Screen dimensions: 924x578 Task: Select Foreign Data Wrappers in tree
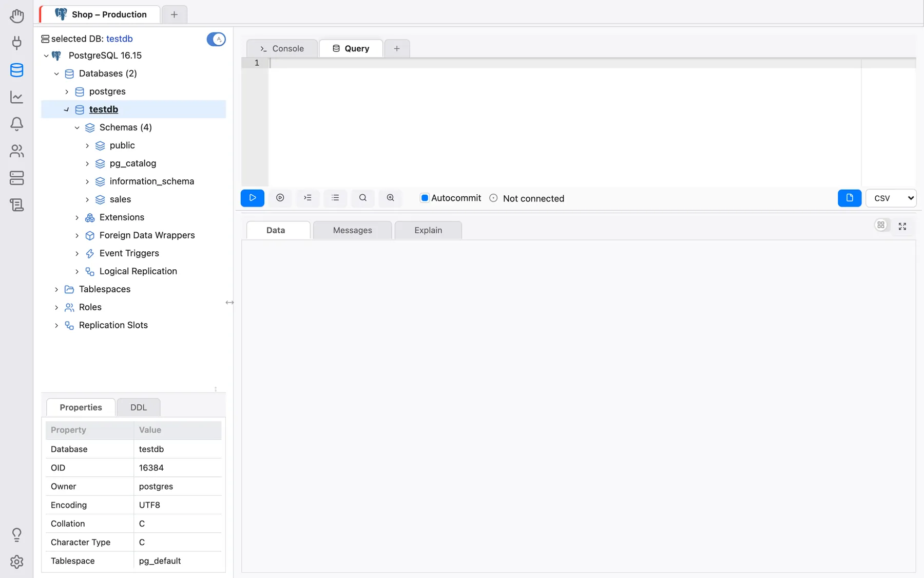[x=147, y=235]
